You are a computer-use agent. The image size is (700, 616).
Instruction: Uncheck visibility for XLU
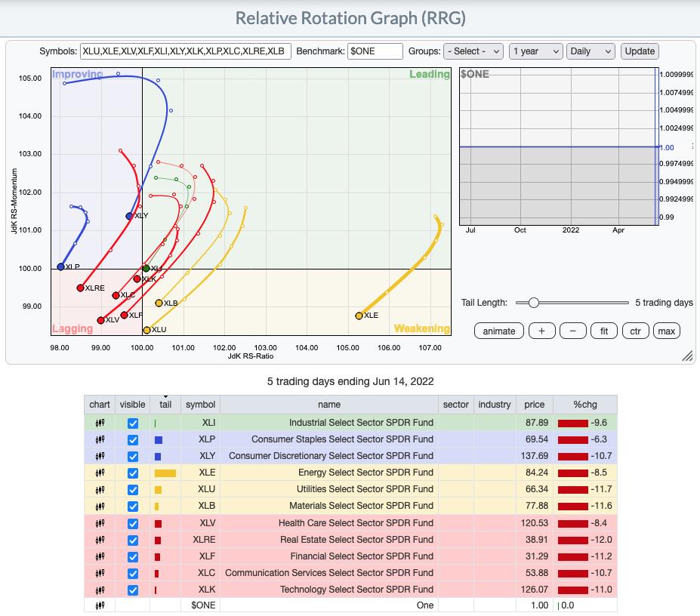133,490
